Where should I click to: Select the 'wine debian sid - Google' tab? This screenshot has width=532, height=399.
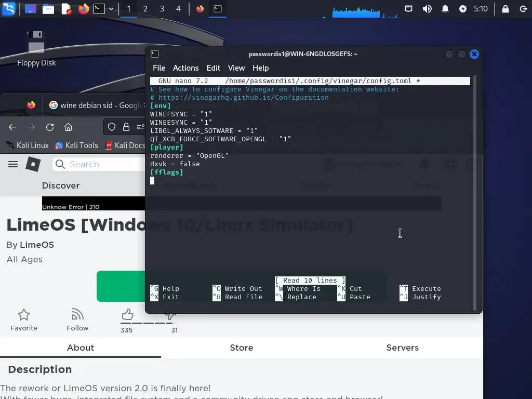(x=97, y=105)
